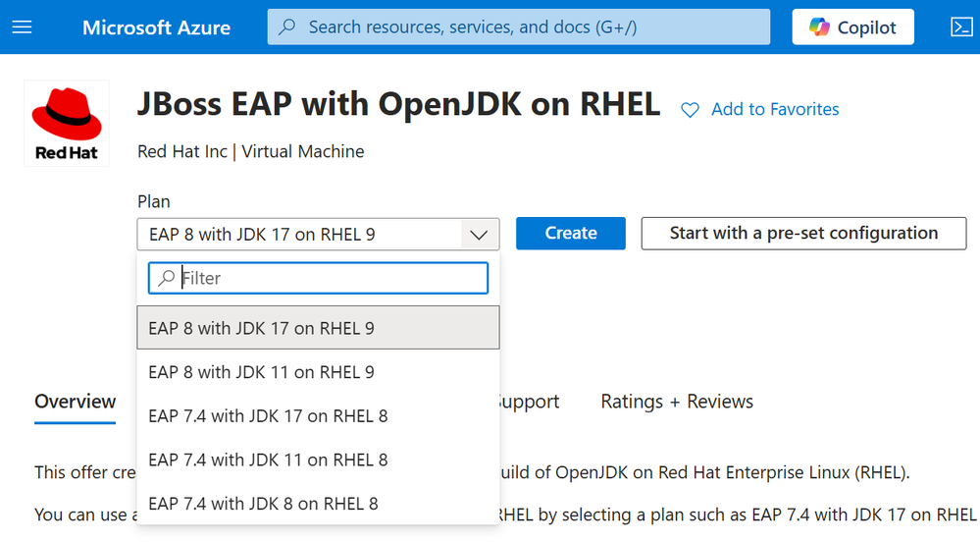980x542 pixels.
Task: Click the Add to Favorites heart icon
Action: [690, 110]
